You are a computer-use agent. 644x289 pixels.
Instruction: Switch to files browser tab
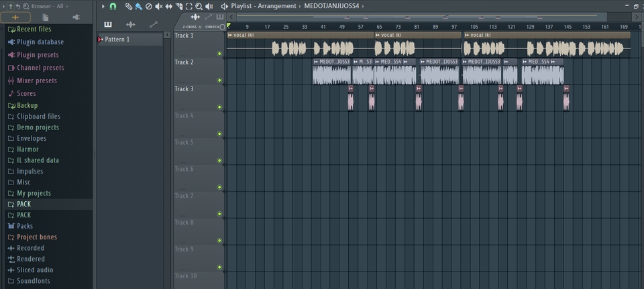point(46,17)
